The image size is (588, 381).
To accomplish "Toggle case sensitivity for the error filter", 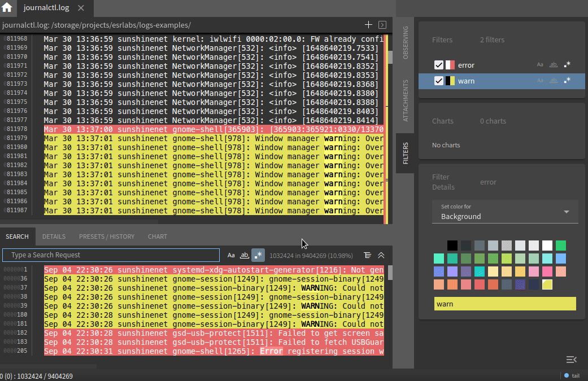I will [540, 65].
